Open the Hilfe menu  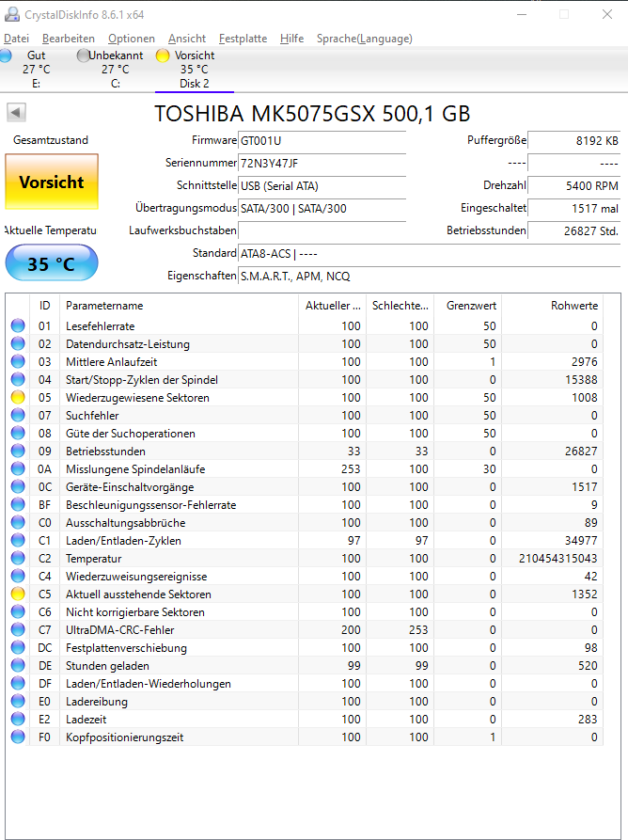click(291, 39)
